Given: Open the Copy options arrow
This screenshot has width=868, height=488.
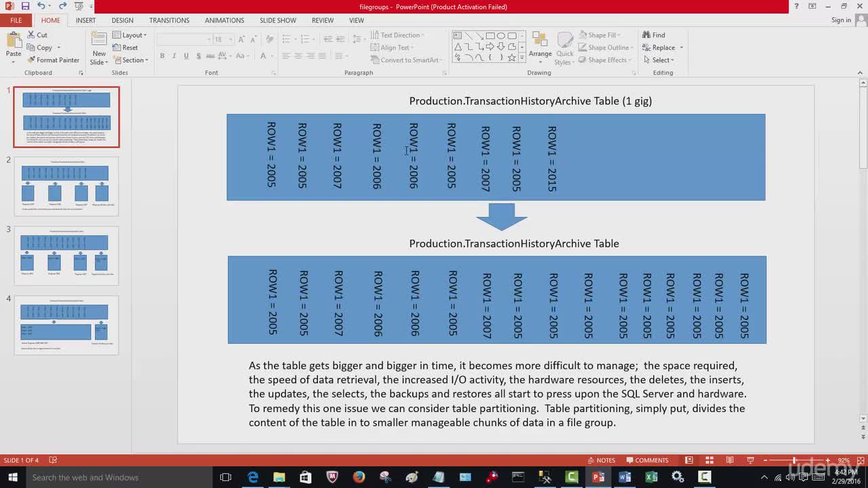Looking at the screenshot, I should coord(59,47).
